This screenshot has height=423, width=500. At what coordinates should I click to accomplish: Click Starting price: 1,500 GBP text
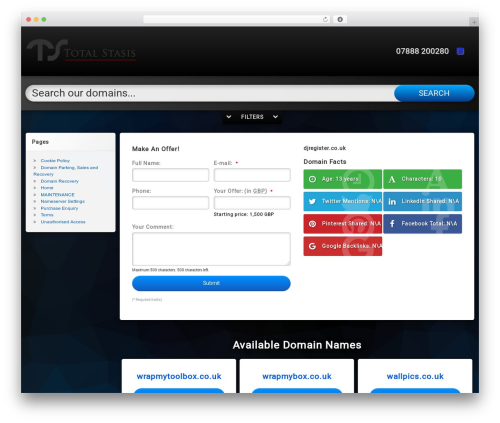coord(244,214)
